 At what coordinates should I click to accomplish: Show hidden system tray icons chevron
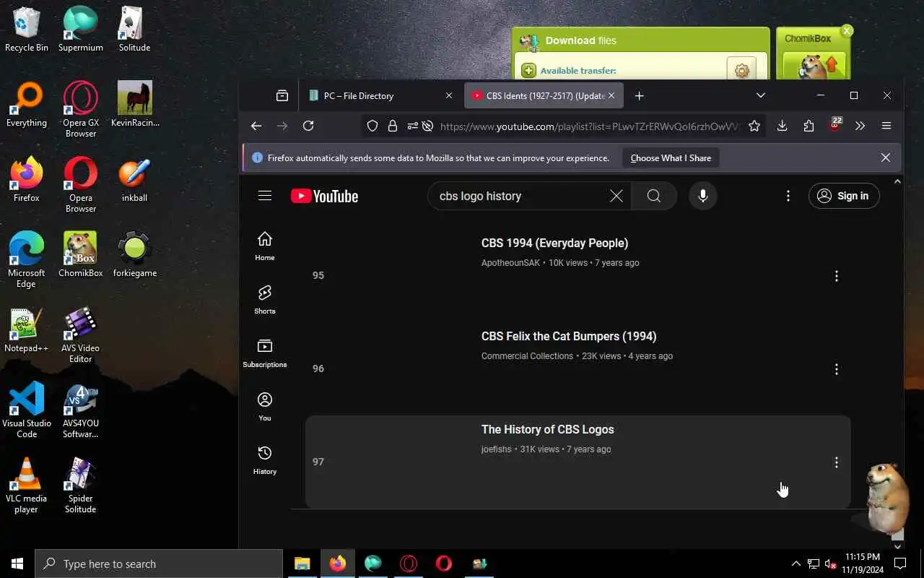pos(796,564)
